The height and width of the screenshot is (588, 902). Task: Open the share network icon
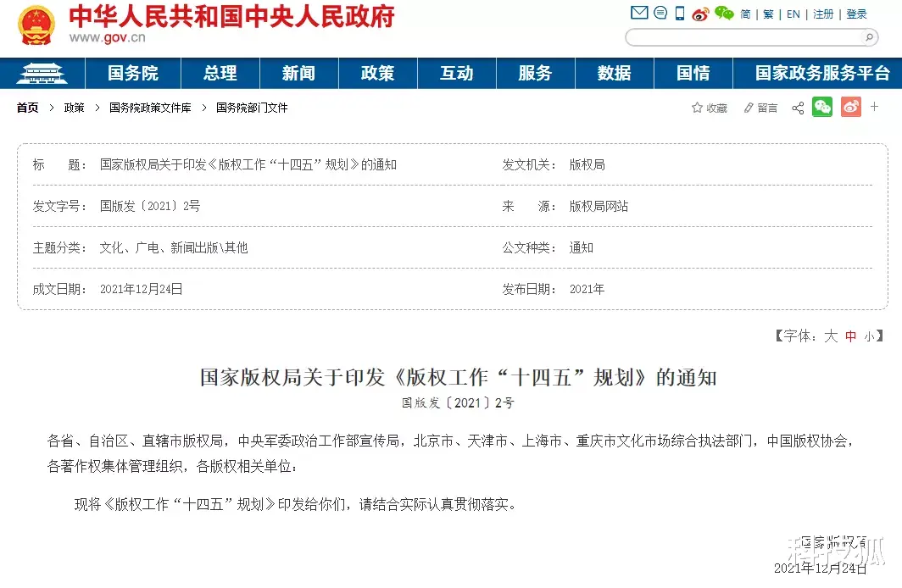click(798, 108)
